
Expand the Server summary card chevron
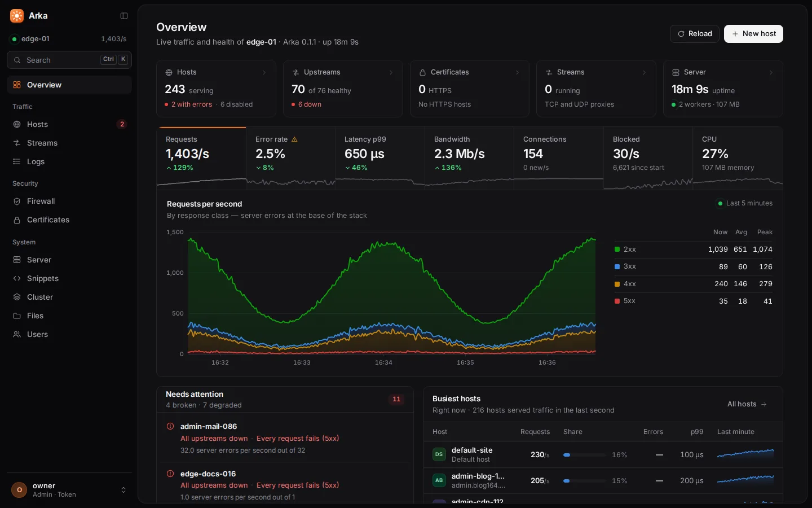771,72
